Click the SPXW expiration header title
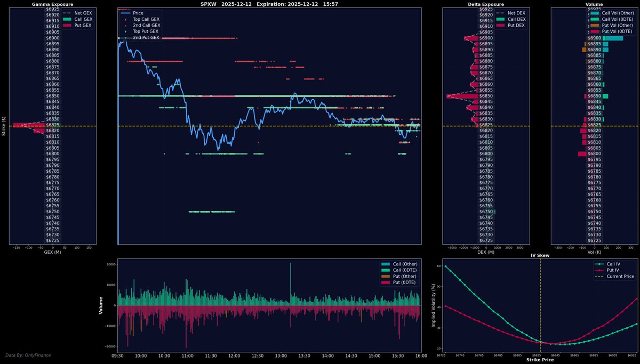Screen dimensions: 640x364 (269, 4)
